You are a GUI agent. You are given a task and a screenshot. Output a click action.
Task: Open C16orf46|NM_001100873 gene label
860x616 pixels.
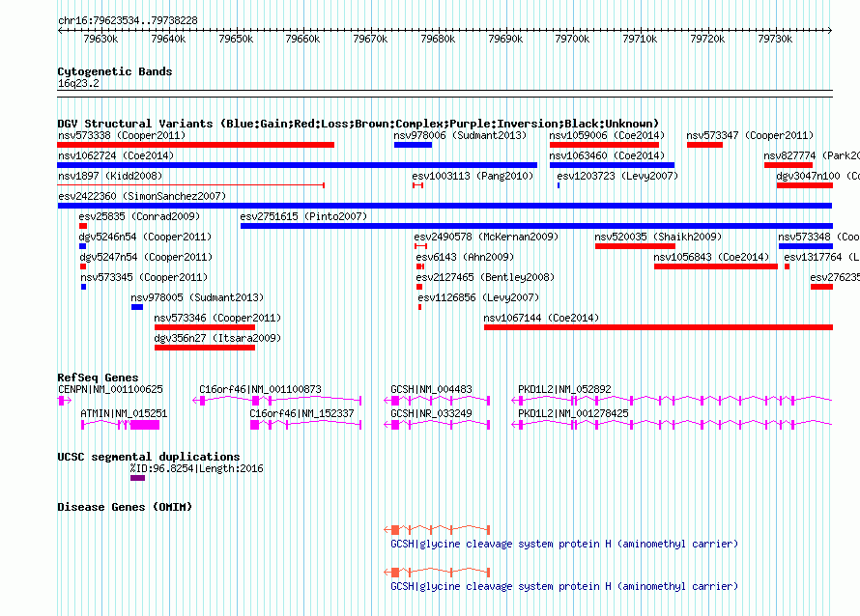coord(260,389)
